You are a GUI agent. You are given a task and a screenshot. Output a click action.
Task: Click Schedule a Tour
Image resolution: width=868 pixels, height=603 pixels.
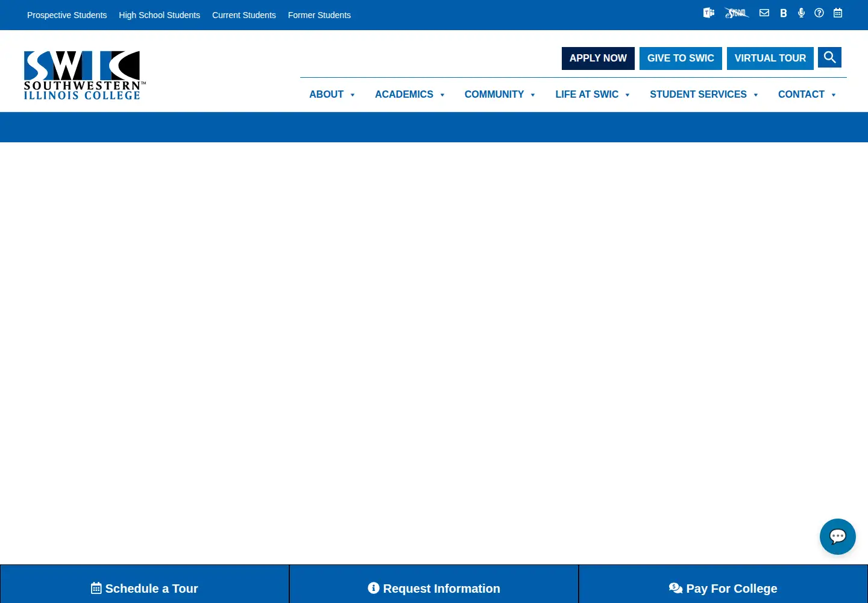145,588
